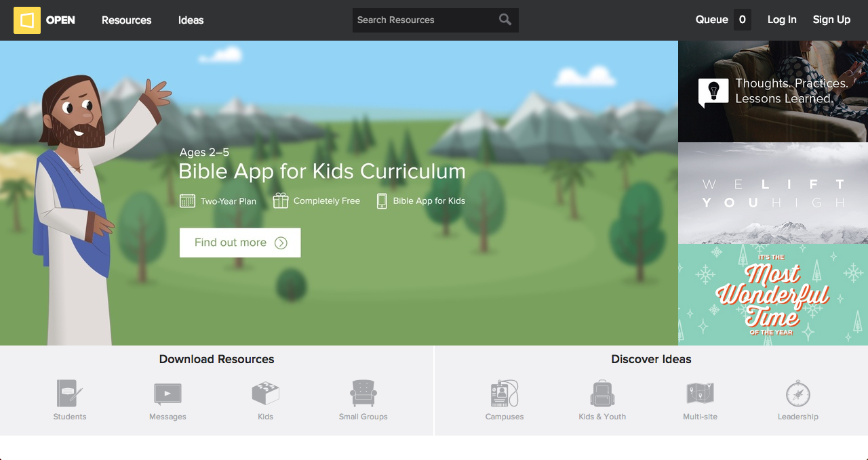The image size is (868, 460).
Task: Click the Completely Free gift icon
Action: [x=281, y=201]
